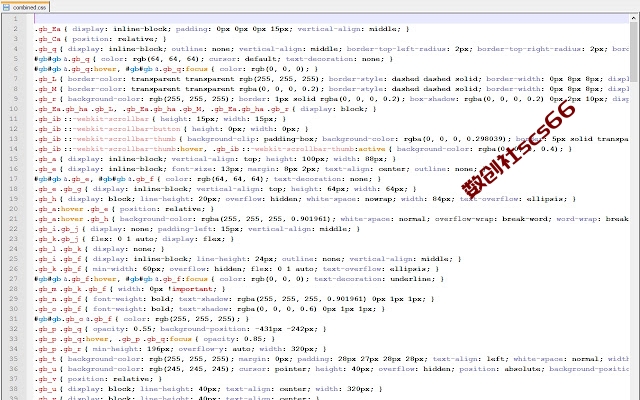Click the ".gb_M" selector on line 8

45,89
